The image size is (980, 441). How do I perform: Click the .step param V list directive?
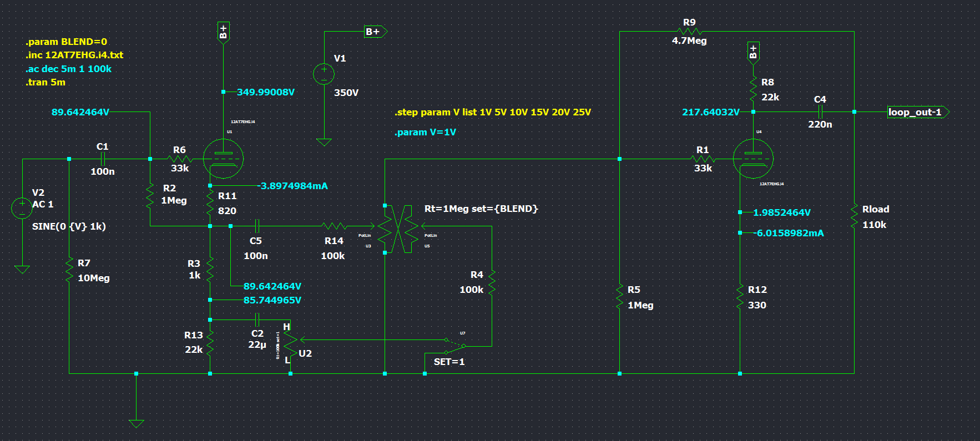[492, 112]
